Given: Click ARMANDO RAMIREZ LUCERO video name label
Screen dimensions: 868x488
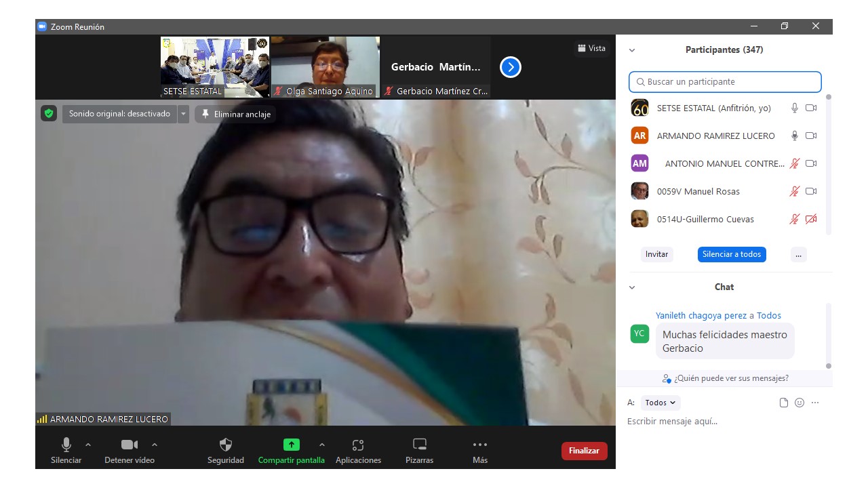Looking at the screenshot, I should point(108,419).
